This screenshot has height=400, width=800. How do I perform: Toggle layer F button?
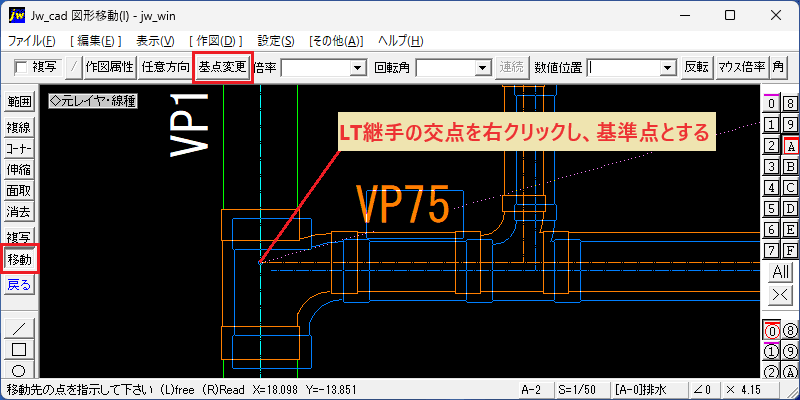(x=790, y=251)
